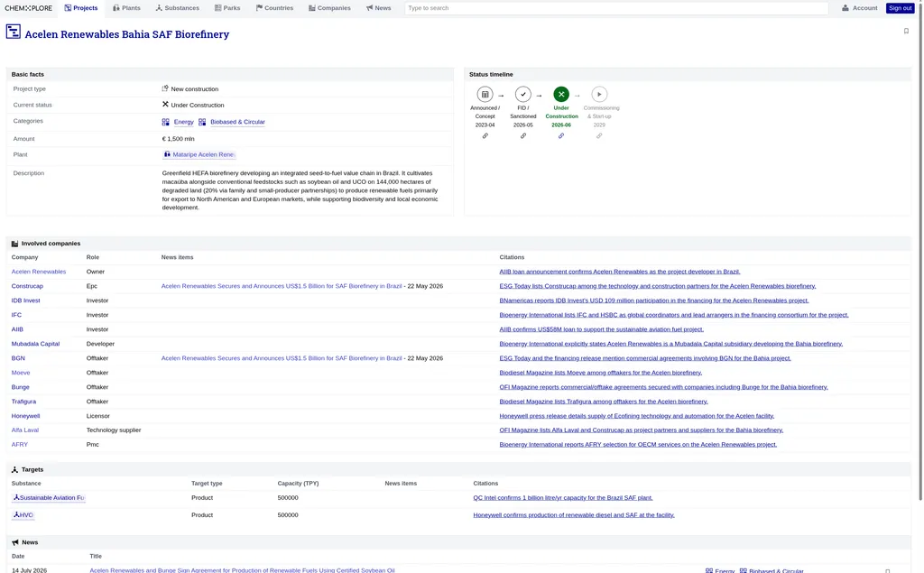Select the '€ 1,500 mln' amount value
Viewport: 924px width, 573px height.
(x=178, y=139)
